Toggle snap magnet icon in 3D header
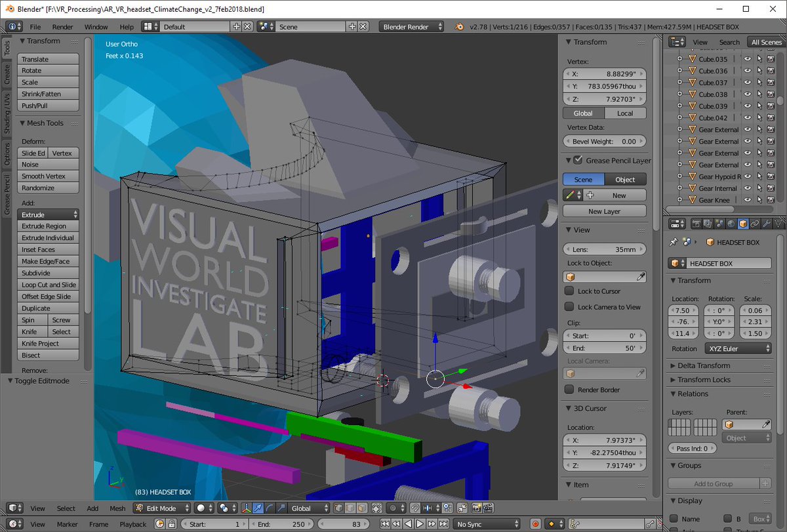This screenshot has width=787, height=532. pyautogui.click(x=415, y=508)
